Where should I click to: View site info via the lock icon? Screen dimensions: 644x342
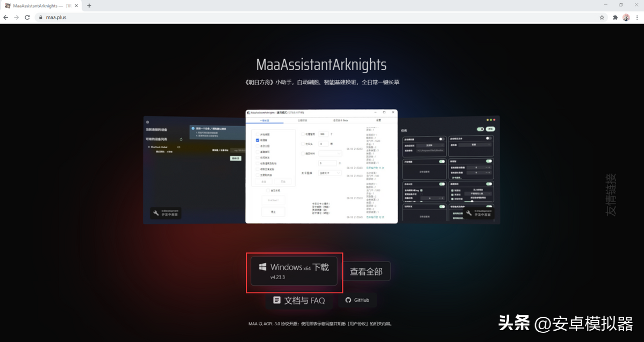coord(40,17)
